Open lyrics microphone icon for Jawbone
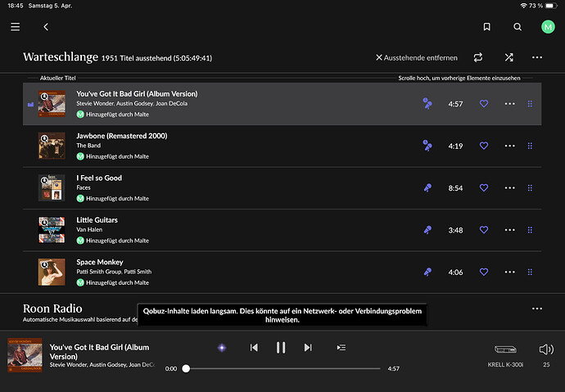 click(427, 146)
